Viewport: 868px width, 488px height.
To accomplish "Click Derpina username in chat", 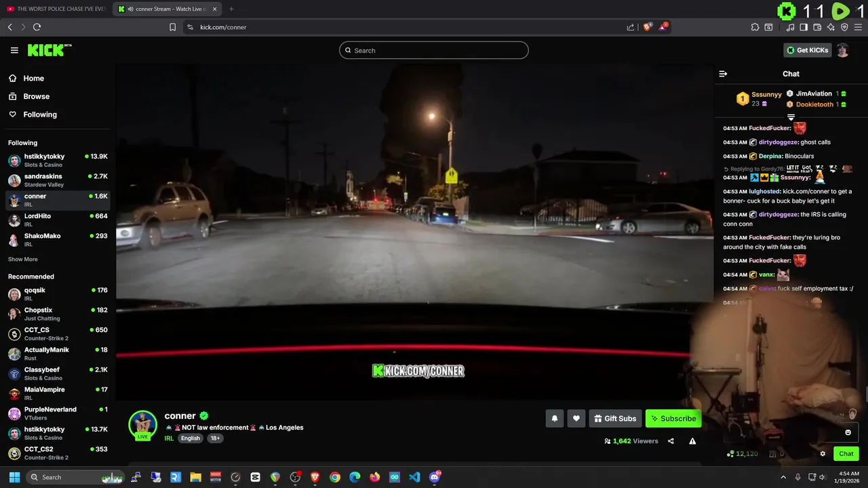I will (x=770, y=157).
